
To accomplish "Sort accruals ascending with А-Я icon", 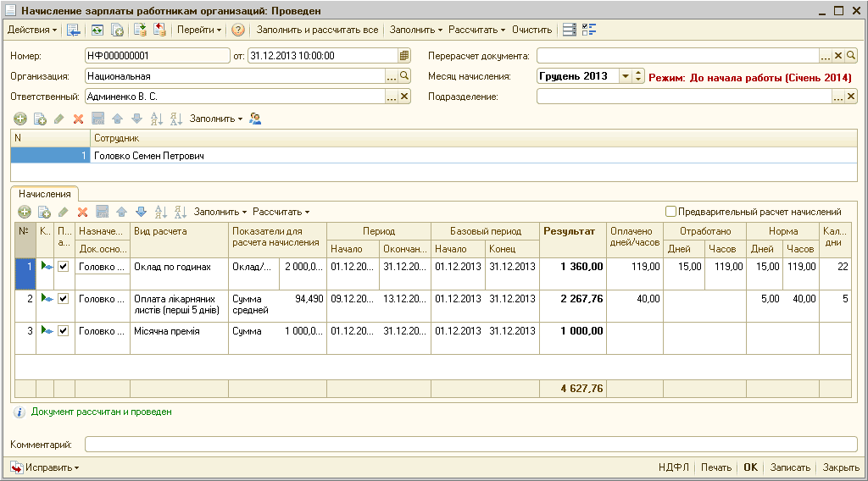I will (x=160, y=212).
